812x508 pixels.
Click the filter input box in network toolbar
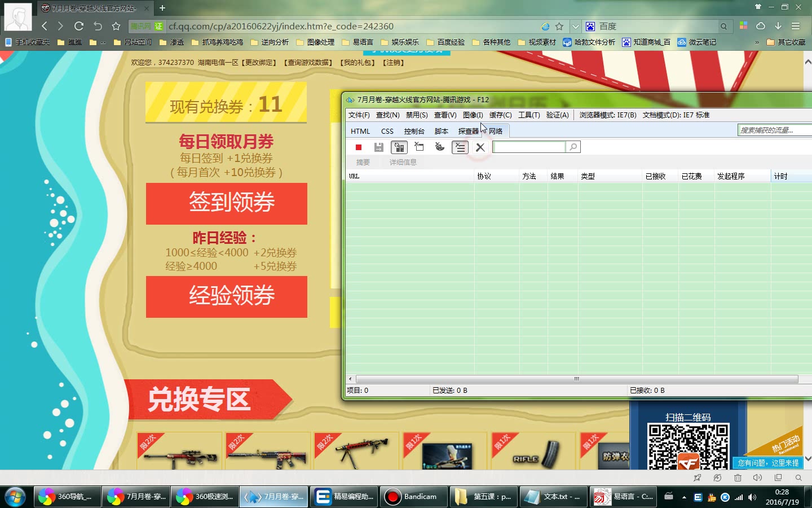click(529, 147)
